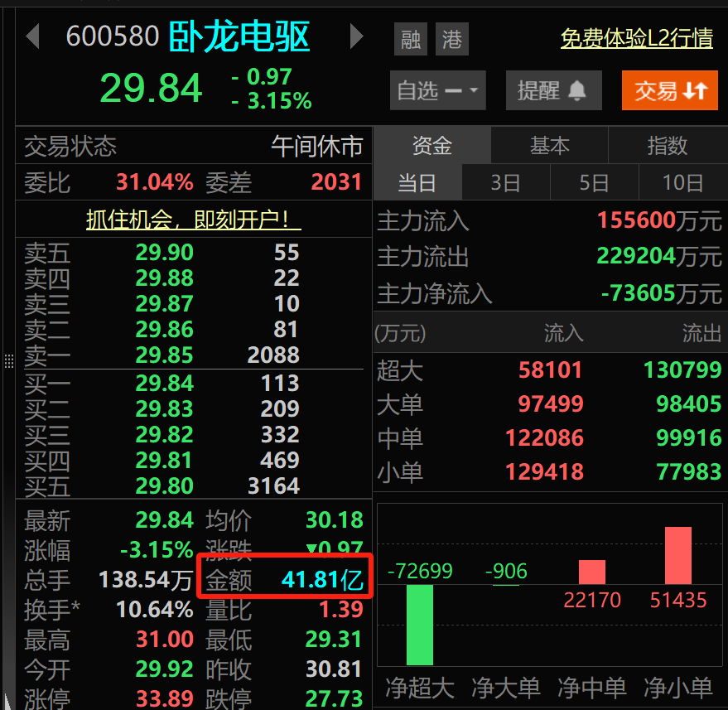Click 主力净流入 value -73605万元
Screen dimensions: 728x710
pos(661,293)
